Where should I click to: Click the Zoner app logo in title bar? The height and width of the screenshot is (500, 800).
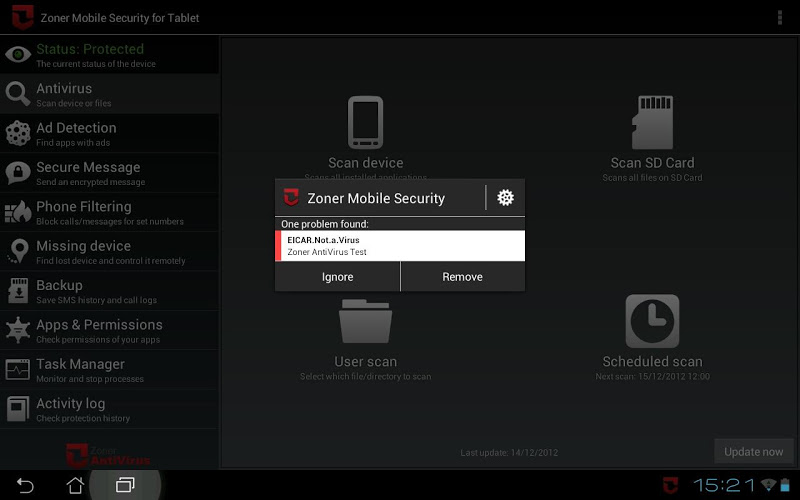(23, 17)
